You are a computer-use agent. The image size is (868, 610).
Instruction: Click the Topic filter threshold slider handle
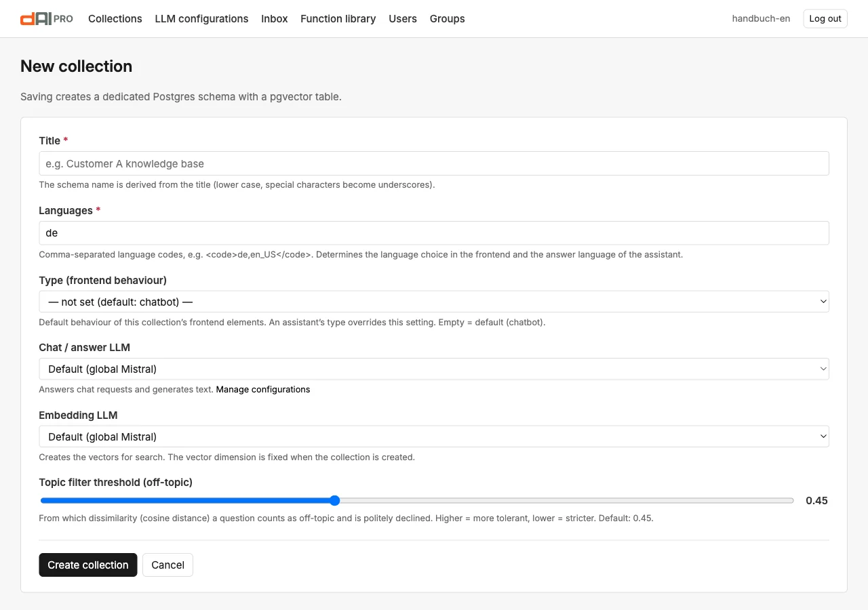334,501
